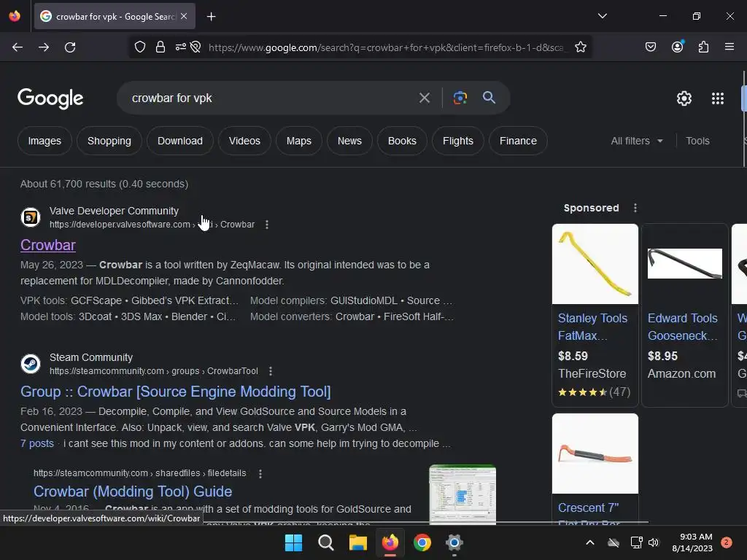Viewport: 747px width, 560px height.
Task: Open a new tab with plus button
Action: 211,17
